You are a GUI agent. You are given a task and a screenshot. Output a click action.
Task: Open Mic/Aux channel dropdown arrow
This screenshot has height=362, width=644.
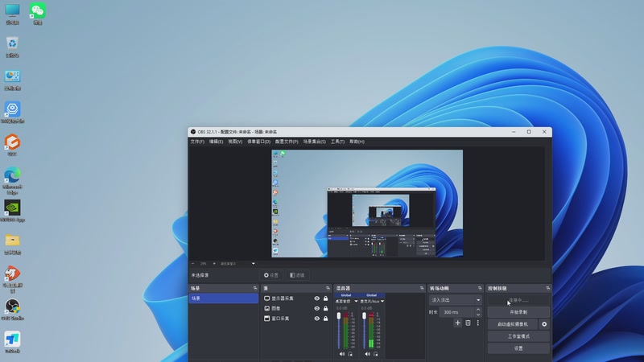click(382, 301)
